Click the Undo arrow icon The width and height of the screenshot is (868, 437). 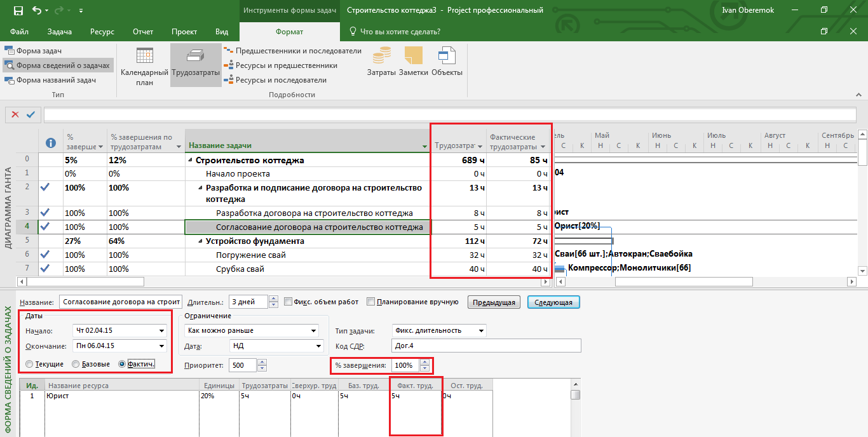(37, 10)
